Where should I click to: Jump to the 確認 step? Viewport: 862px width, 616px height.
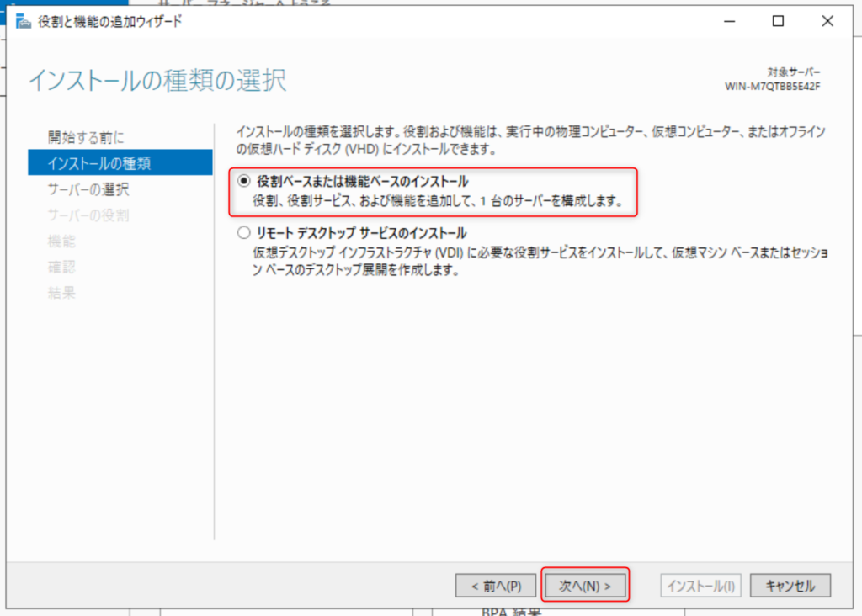point(61,267)
